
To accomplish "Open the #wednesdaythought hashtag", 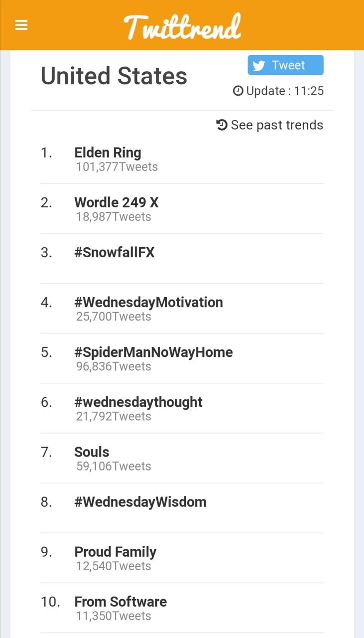I will tap(138, 402).
